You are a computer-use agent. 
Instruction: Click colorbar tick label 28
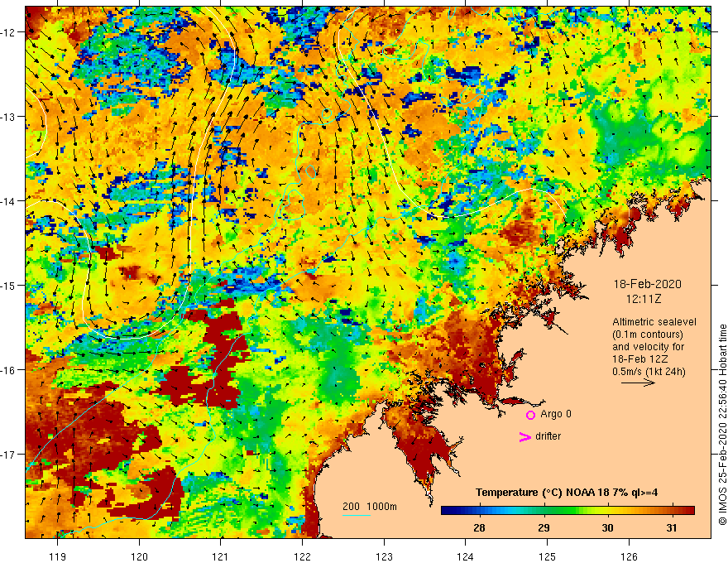tap(479, 527)
